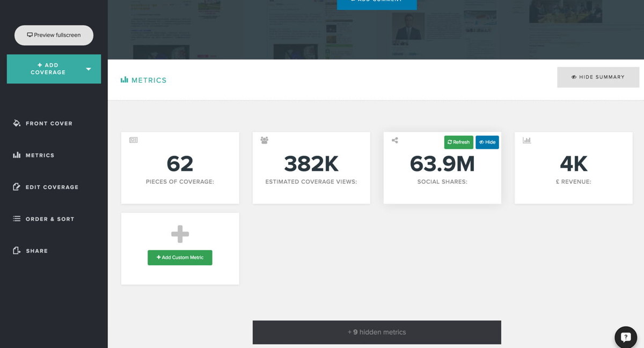Screen dimensions: 644x348
Task: Click the Share export icon in sidebar
Action: coord(17,251)
